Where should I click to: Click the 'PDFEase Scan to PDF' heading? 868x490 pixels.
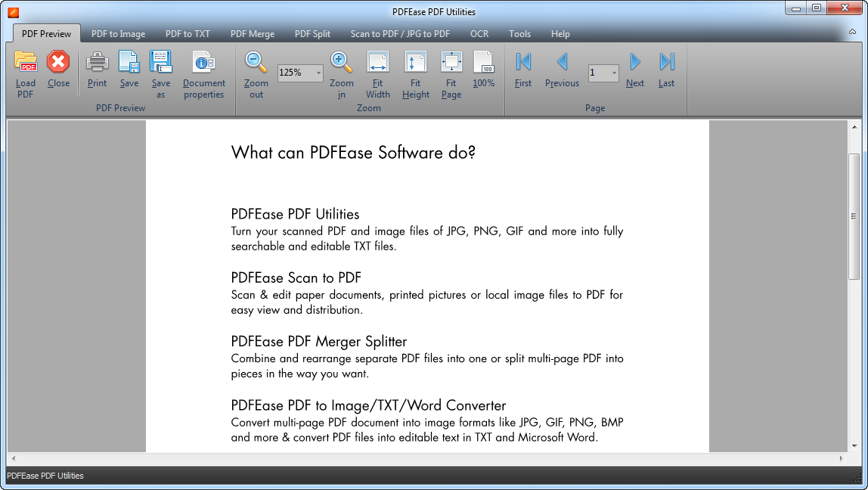296,278
